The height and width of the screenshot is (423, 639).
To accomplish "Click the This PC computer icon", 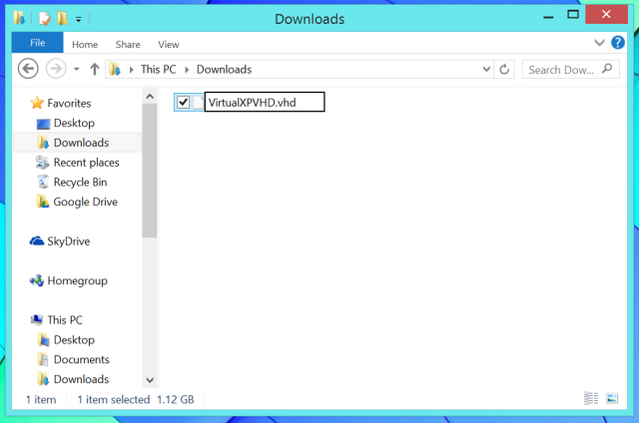I will click(37, 319).
